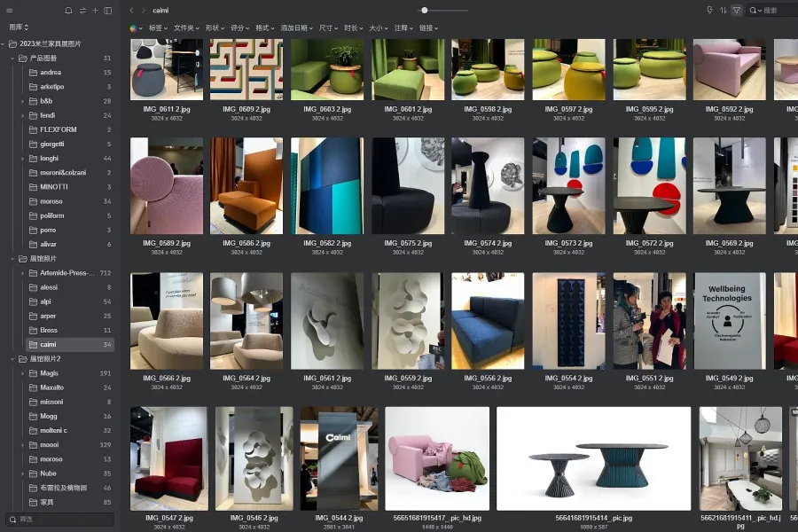
Task: Select the IMG_0544 2.jpg Caimi sign thumbnail
Action: [339, 458]
